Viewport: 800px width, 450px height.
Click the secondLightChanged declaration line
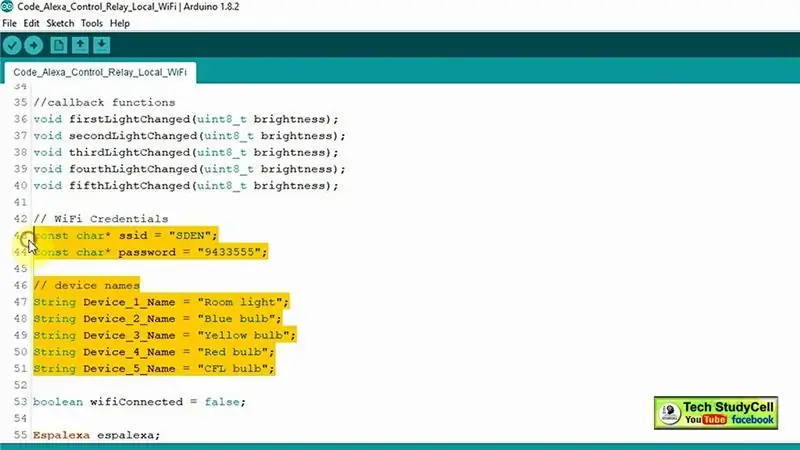(x=189, y=136)
